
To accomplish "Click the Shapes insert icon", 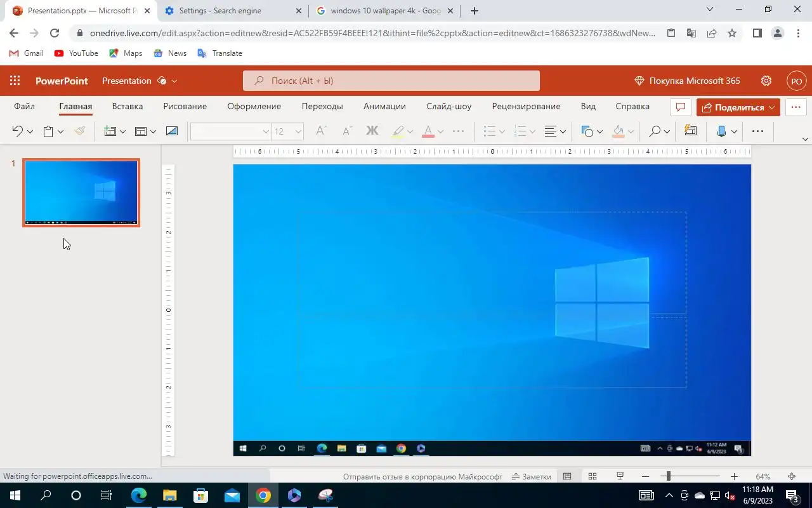I will pyautogui.click(x=587, y=131).
